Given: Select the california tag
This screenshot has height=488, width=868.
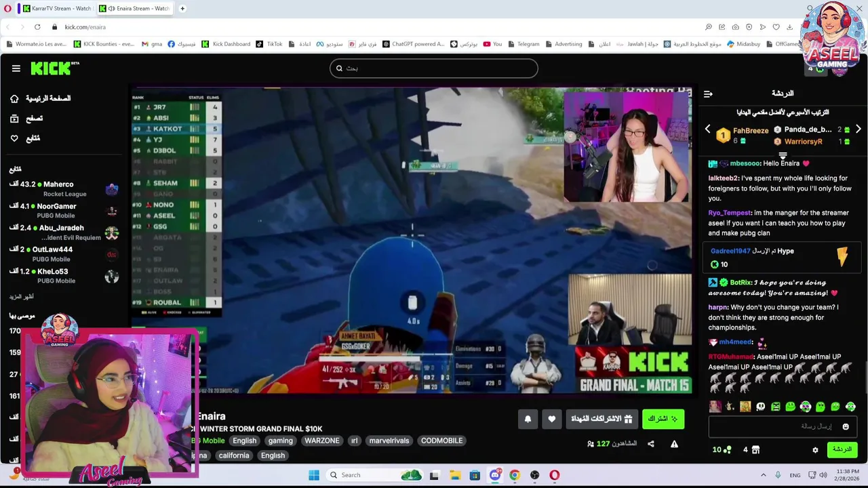Looking at the screenshot, I should tap(234, 455).
